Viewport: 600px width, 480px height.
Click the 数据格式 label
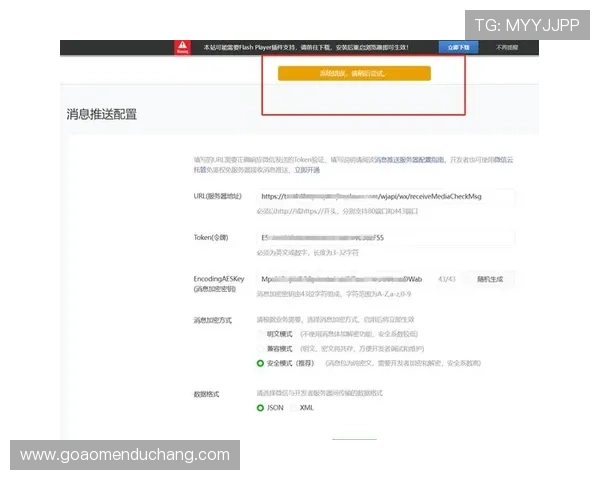click(x=206, y=394)
